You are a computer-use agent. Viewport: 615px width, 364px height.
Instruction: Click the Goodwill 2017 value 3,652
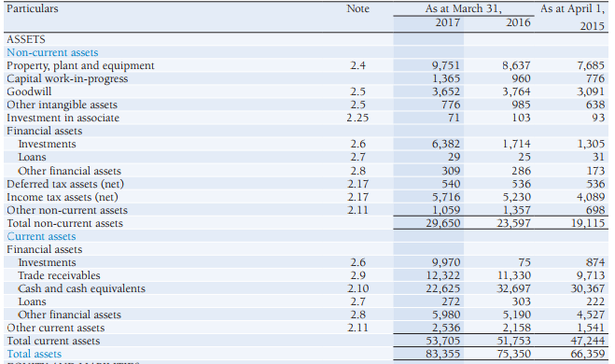[x=446, y=91]
